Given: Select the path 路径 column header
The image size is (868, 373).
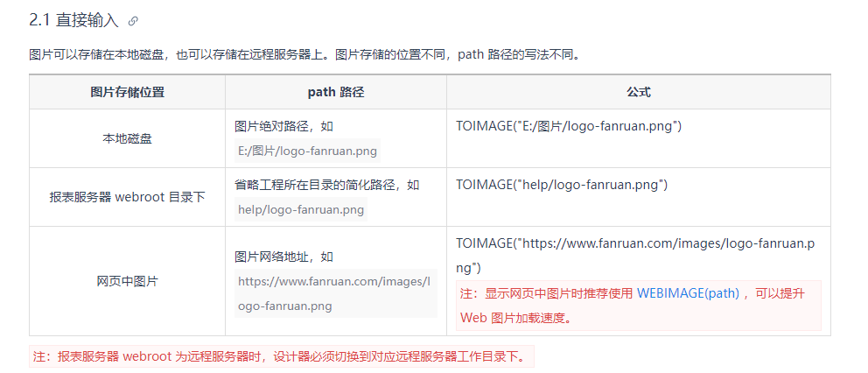Looking at the screenshot, I should 336,92.
